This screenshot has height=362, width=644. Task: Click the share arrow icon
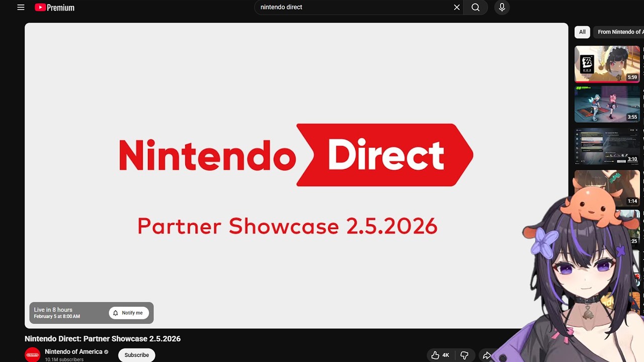click(487, 355)
